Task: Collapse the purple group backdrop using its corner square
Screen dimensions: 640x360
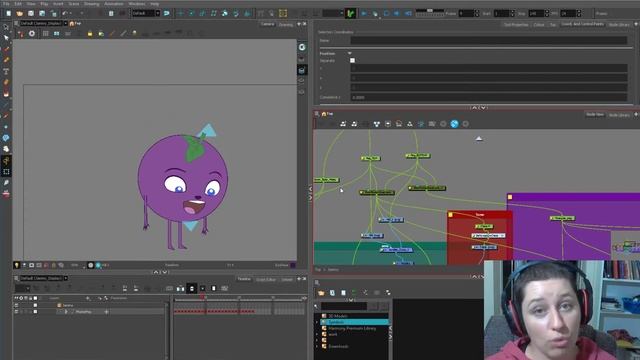Action: point(510,197)
